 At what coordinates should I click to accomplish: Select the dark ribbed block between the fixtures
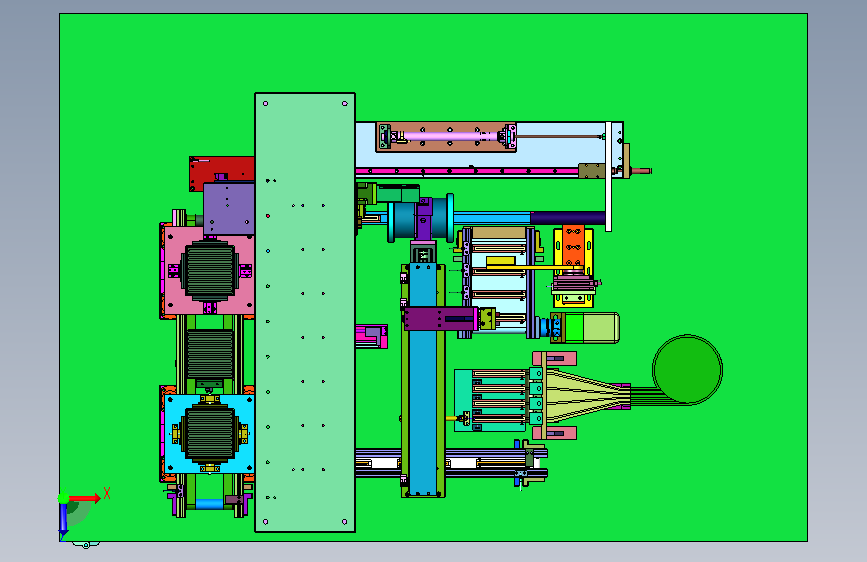pos(210,354)
